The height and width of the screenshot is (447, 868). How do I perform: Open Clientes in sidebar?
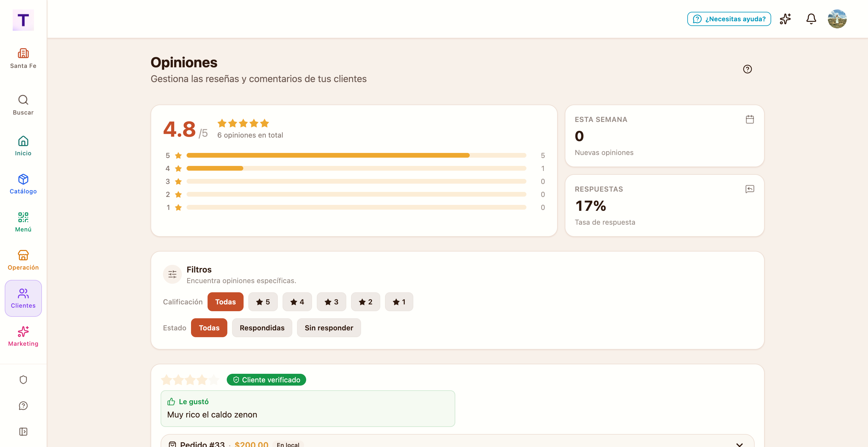(x=23, y=298)
